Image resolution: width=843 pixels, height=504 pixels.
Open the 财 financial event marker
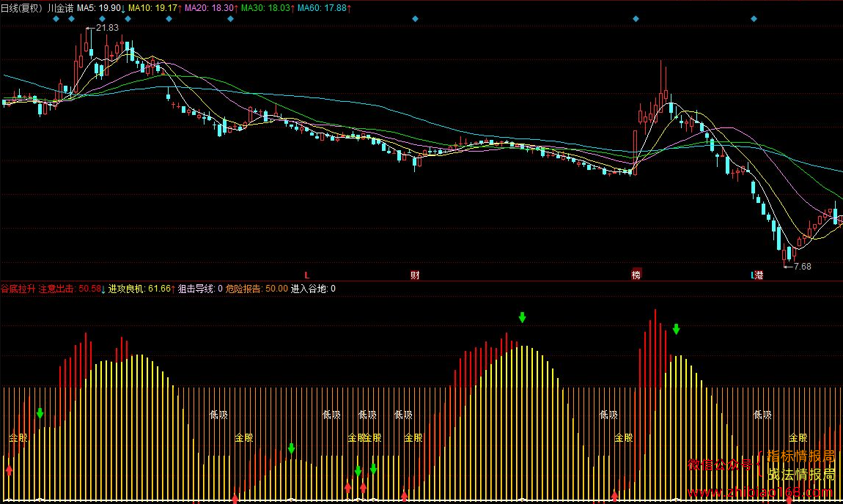click(415, 275)
